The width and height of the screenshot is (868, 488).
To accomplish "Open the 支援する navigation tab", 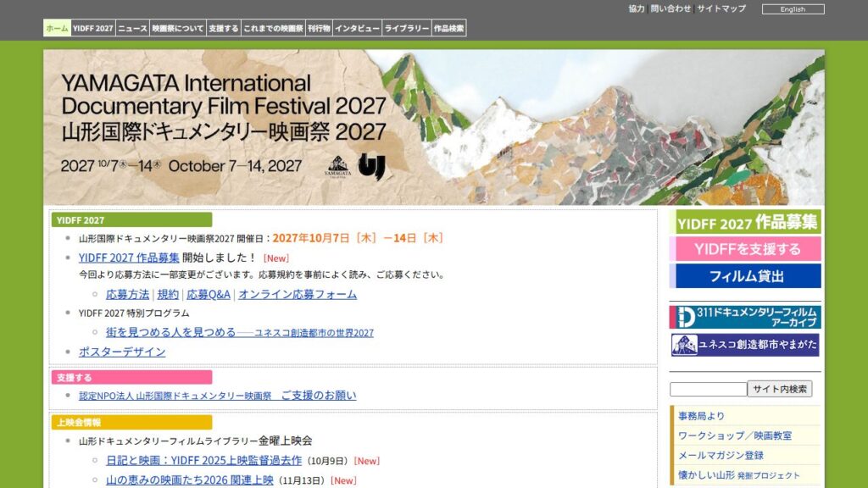I will tap(224, 28).
